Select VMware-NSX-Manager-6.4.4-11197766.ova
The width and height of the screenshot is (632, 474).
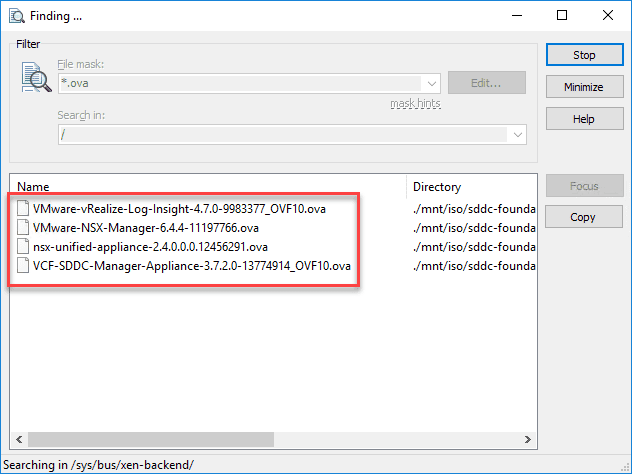146,228
